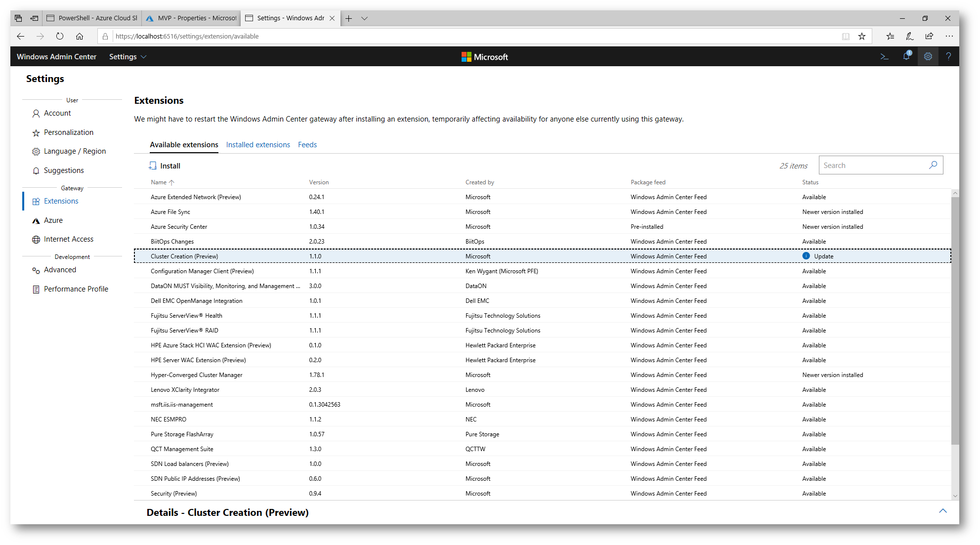Open the notifications bell icon
Viewport: 980px width, 545px height.
(x=906, y=57)
